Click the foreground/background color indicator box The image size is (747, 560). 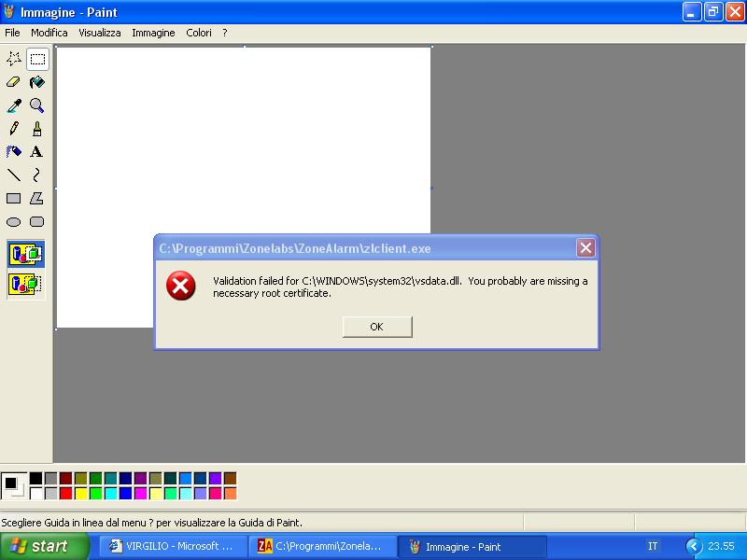click(x=14, y=485)
